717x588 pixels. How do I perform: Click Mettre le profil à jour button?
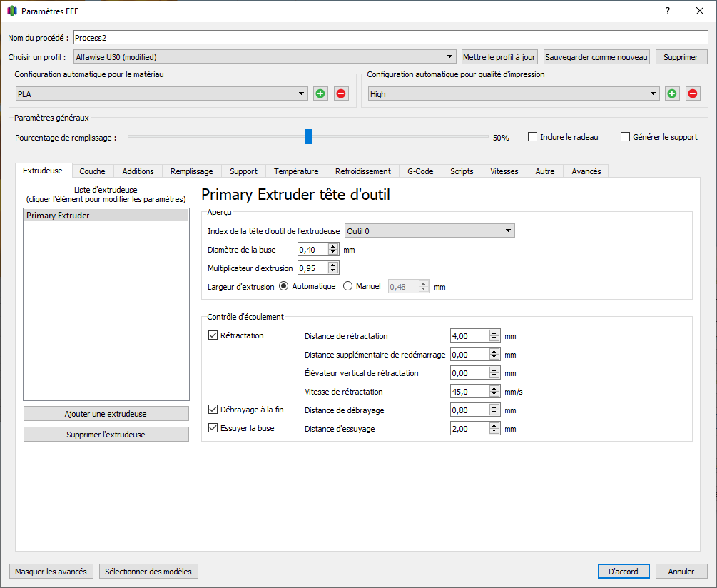pos(499,56)
